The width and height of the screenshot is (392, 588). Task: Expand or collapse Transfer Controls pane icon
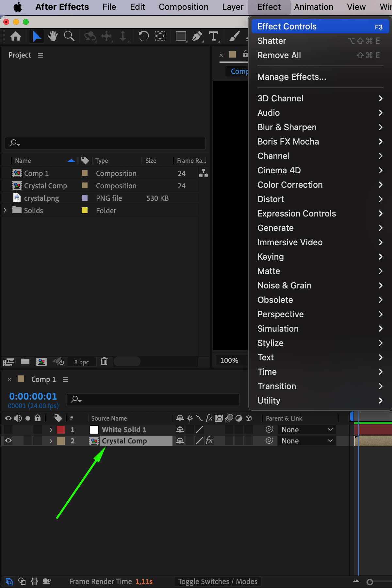(x=22, y=581)
